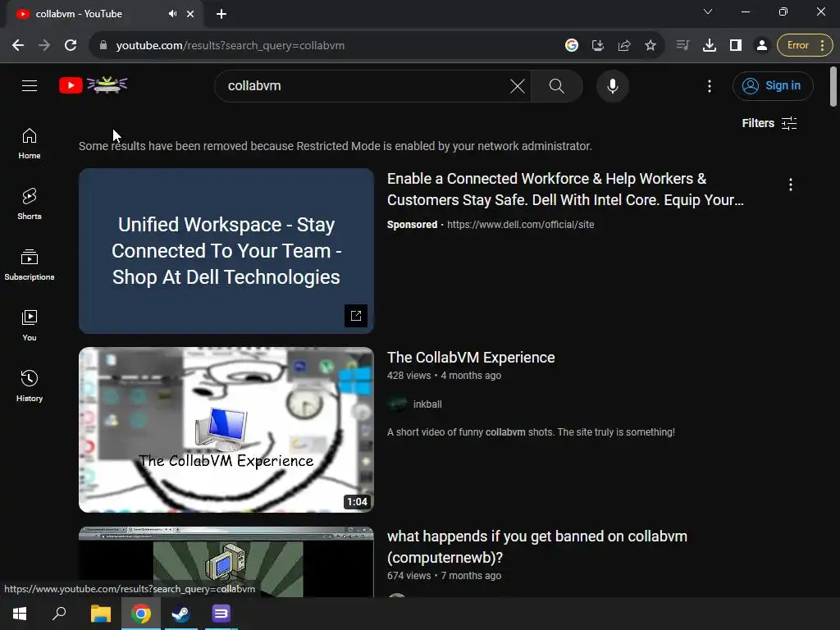Select the collabvm - YouTube tab

tap(105, 14)
